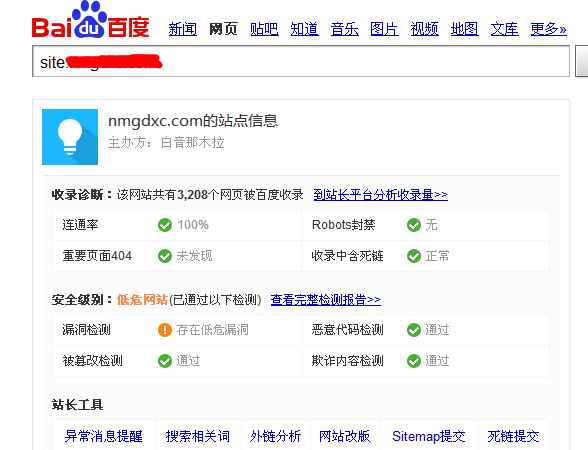Screen dimensions: 588x450
Task: Open the 图片 tab
Action: pos(384,29)
